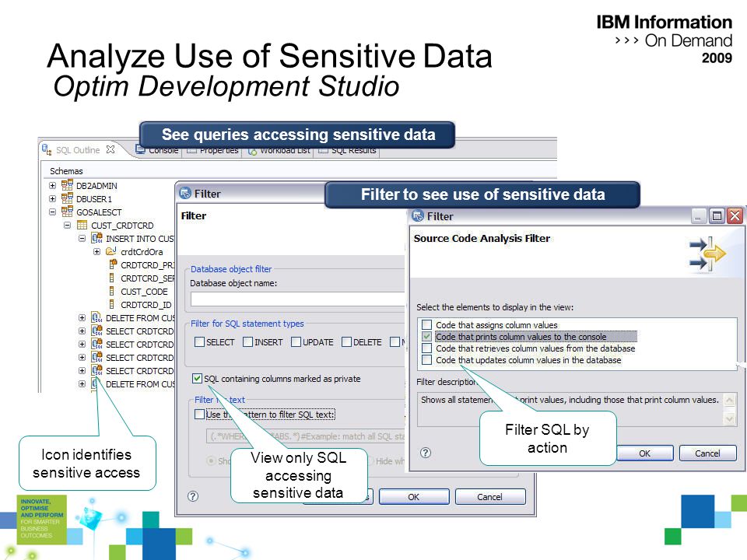This screenshot has width=747, height=560.
Task: Expand the first SELECT CRDTCRD node
Action: pyautogui.click(x=82, y=331)
